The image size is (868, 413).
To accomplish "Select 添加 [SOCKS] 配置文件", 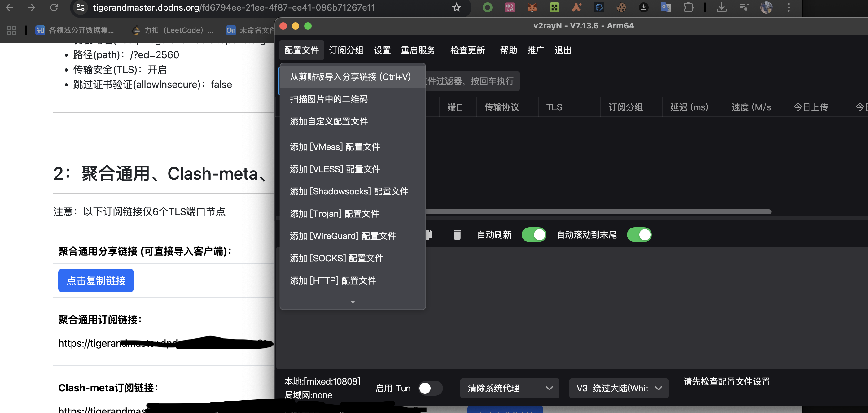I will (x=353, y=258).
